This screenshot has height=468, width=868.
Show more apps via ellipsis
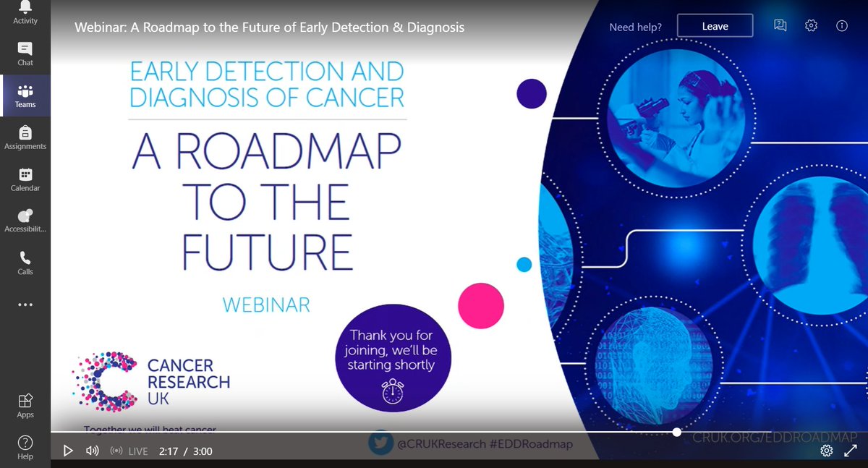(x=25, y=305)
